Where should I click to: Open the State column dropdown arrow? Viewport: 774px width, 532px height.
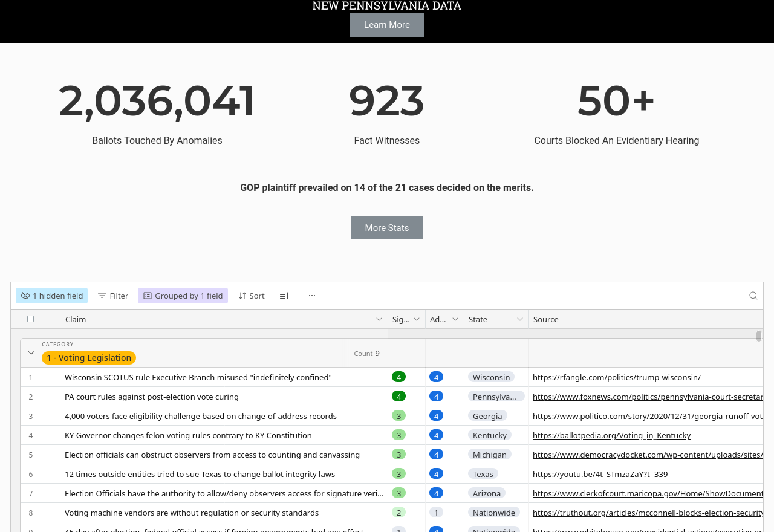(520, 319)
